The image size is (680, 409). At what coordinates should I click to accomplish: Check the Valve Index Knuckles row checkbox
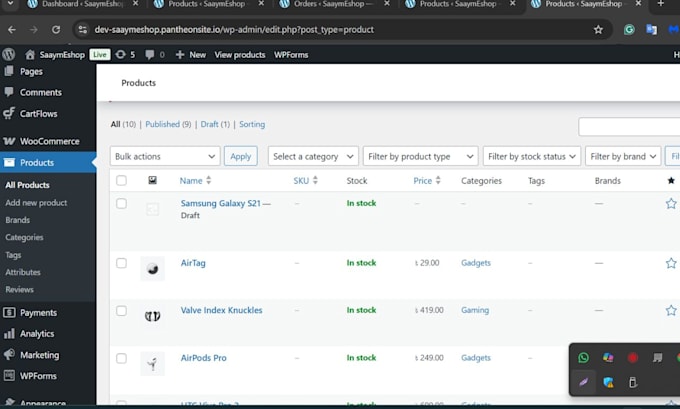coord(121,311)
